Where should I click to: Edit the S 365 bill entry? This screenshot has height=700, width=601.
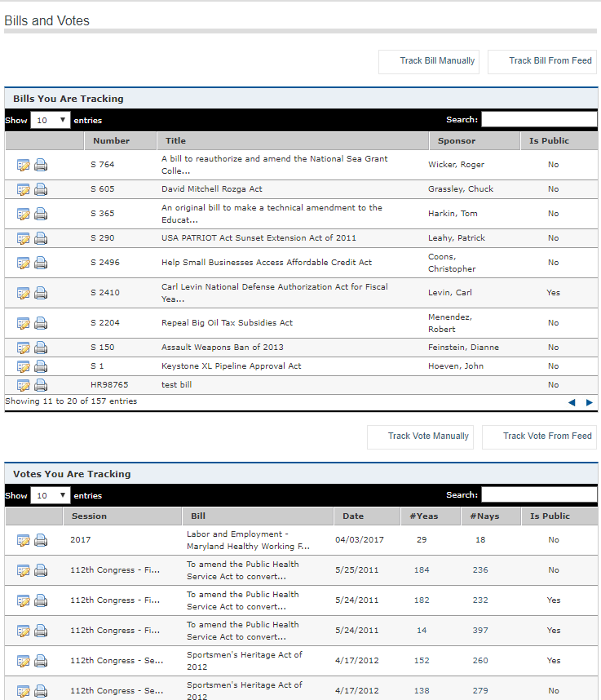pos(23,215)
